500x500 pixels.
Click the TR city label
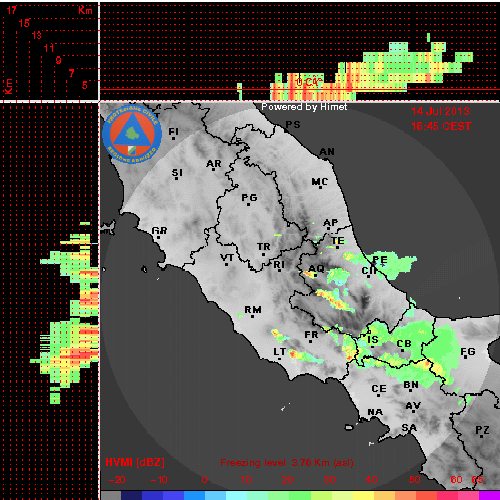coord(264,247)
